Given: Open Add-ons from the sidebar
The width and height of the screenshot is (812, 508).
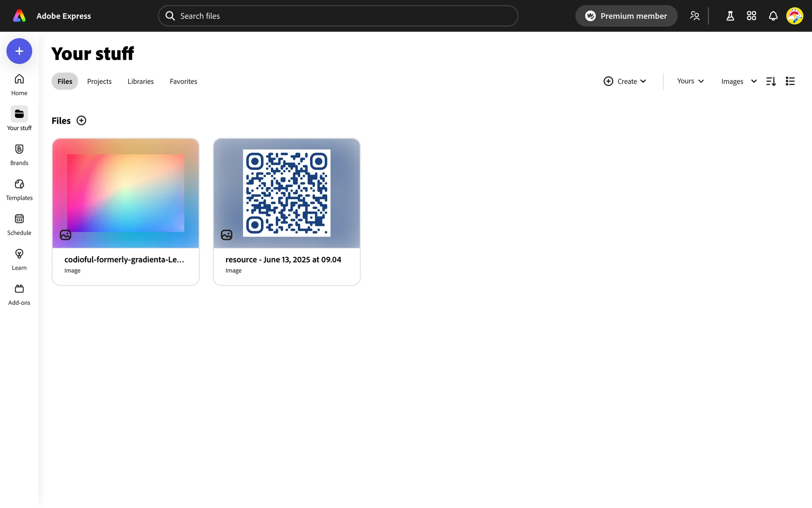Looking at the screenshot, I should (19, 294).
